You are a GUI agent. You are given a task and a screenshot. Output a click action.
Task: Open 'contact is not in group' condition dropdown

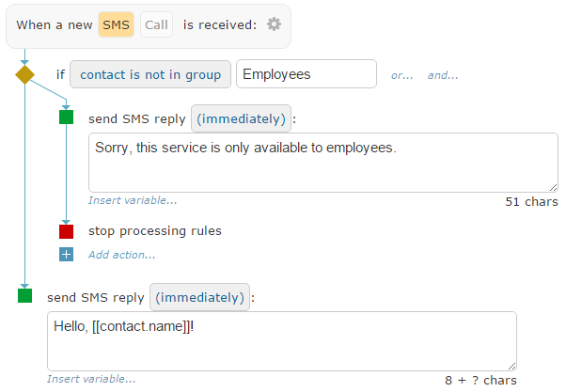coord(150,74)
